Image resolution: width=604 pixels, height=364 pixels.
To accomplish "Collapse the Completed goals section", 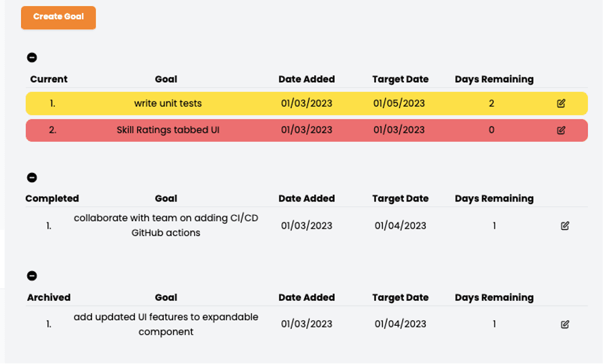I will (x=32, y=177).
